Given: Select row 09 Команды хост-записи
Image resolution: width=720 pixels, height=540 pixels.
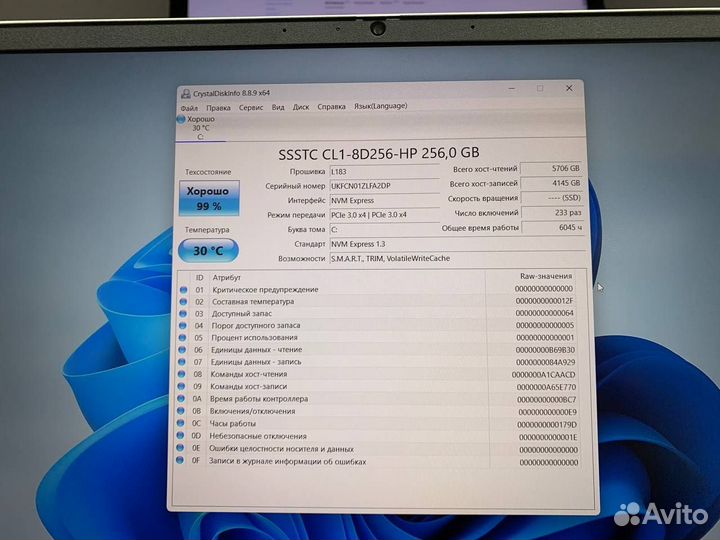Looking at the screenshot, I should tap(377, 387).
